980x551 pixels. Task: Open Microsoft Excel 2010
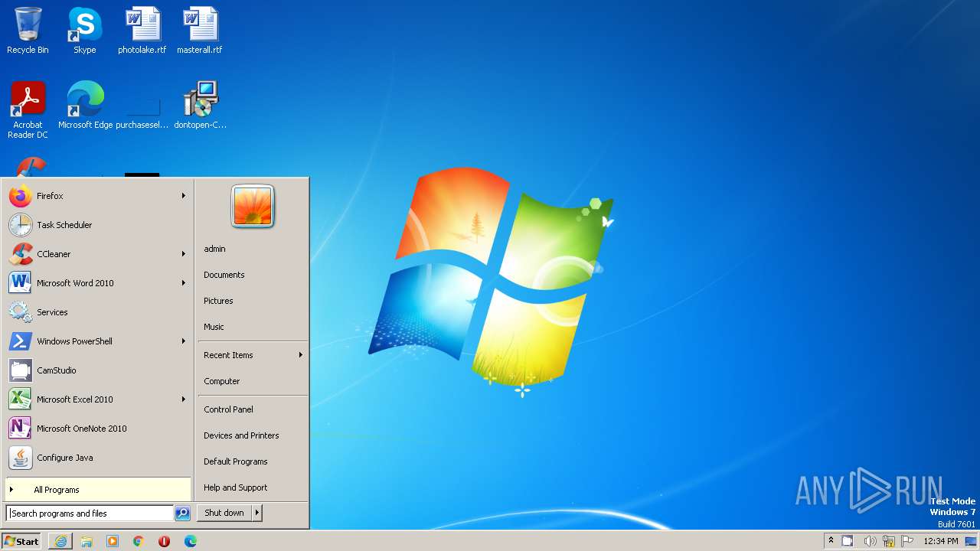[x=97, y=399]
